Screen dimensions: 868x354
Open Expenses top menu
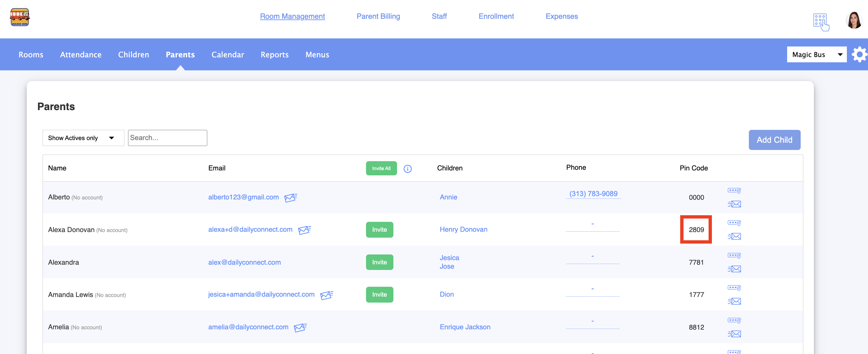pyautogui.click(x=561, y=16)
